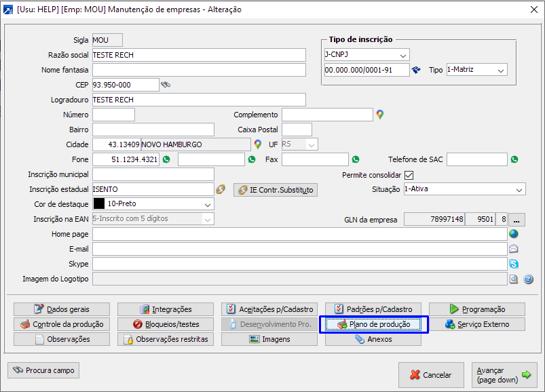Click the blue help icon beside Imagem do Logotipo
The width and height of the screenshot is (545, 392).
(x=528, y=279)
